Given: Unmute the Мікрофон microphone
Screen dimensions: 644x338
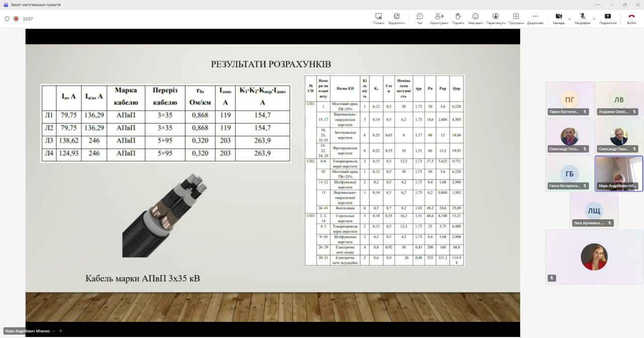Looking at the screenshot, I should pos(582,19).
